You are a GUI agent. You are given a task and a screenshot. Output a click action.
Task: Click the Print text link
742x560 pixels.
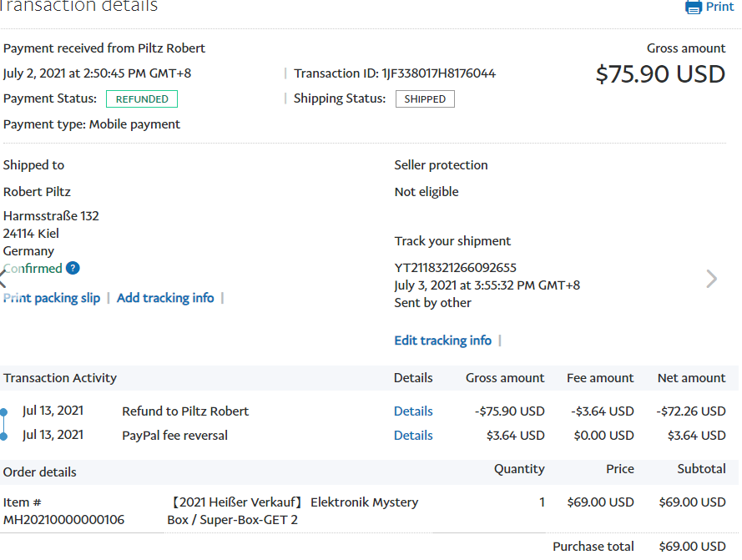[719, 7]
